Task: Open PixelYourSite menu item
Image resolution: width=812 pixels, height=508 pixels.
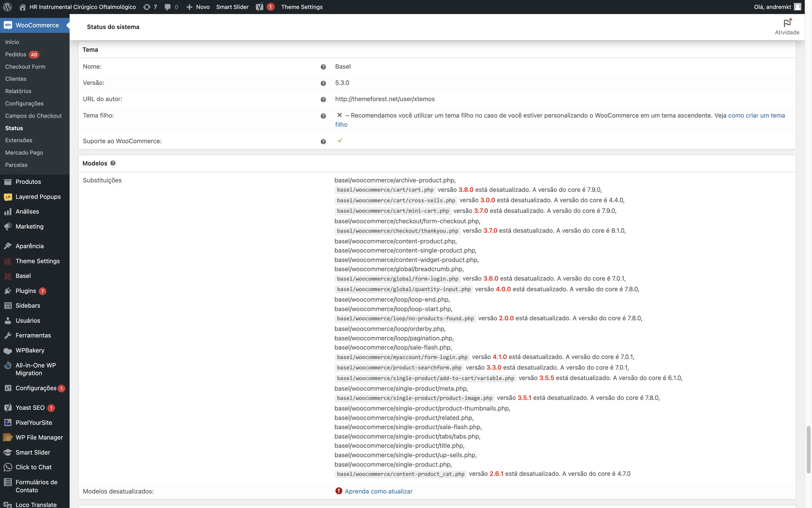Action: [34, 423]
